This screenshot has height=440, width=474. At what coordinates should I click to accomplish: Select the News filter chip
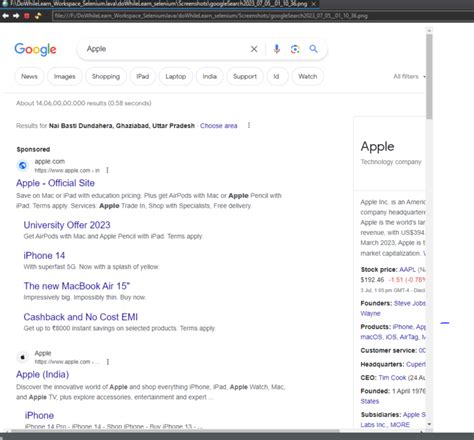29,76
